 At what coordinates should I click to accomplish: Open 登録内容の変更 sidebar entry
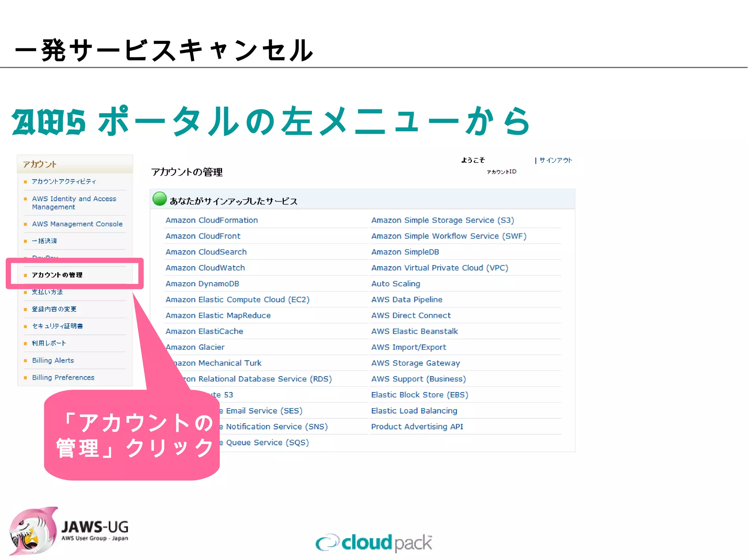pyautogui.click(x=54, y=309)
